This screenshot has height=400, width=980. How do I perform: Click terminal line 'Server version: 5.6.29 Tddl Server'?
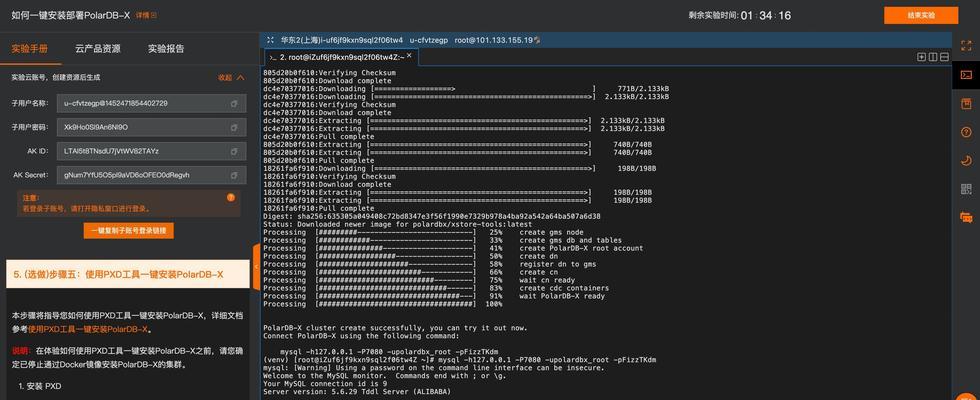pyautogui.click(x=356, y=392)
